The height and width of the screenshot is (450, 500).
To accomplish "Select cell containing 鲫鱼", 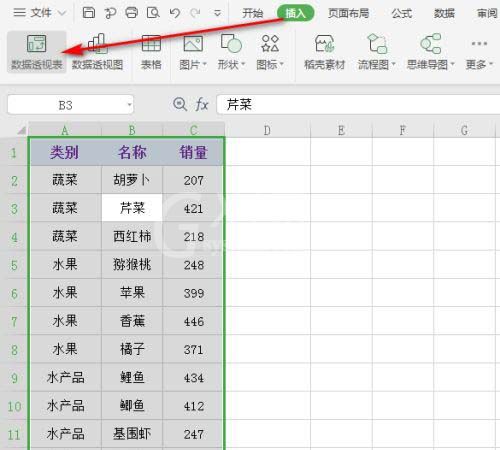I will click(132, 406).
